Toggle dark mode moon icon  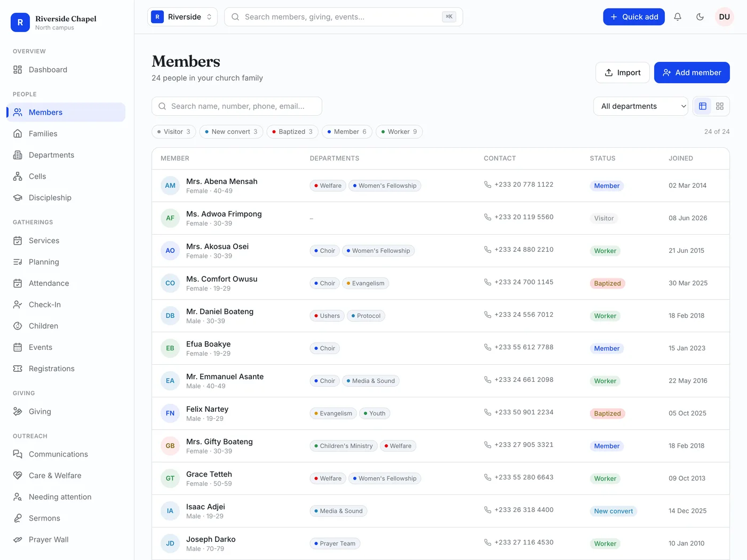pos(700,17)
